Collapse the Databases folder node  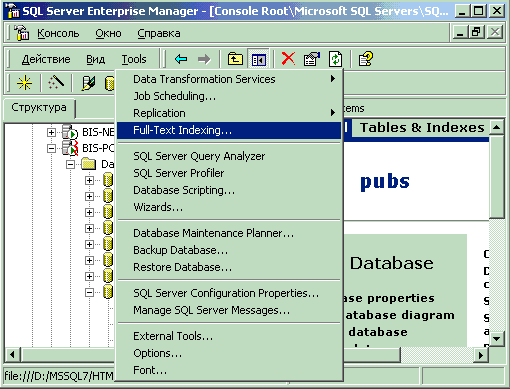coord(70,164)
